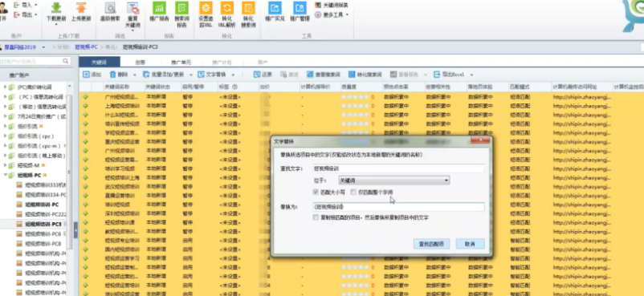Click the 更多工具 more tools icon
The image size is (644, 296).
(x=318, y=14)
